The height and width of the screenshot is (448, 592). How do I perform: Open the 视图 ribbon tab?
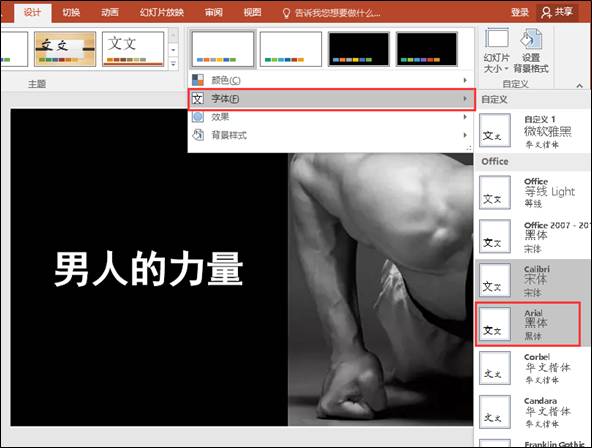pos(253,12)
